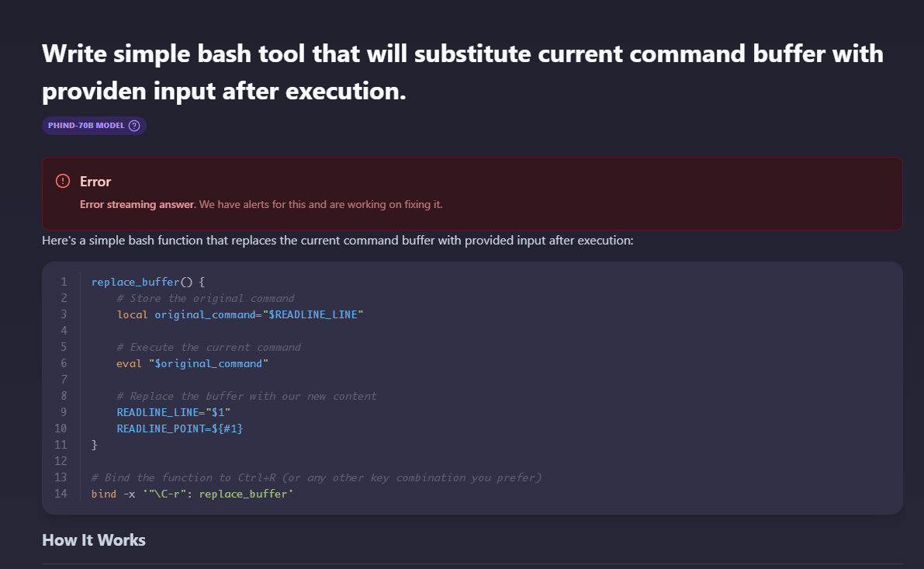Screen dimensions: 924x569
Task: Click the 'READLINE_LINE="$1"' code line
Action: (x=173, y=412)
